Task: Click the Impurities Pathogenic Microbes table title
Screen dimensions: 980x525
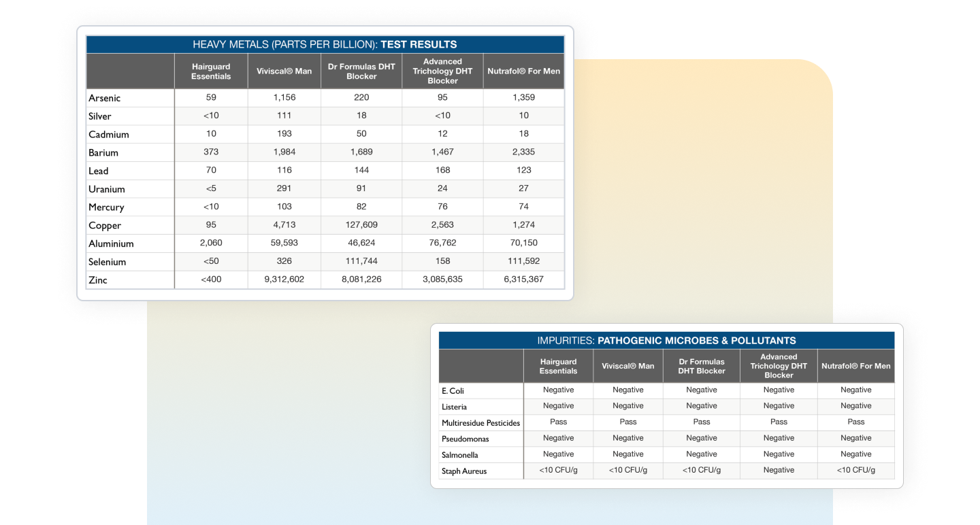Action: coord(666,341)
